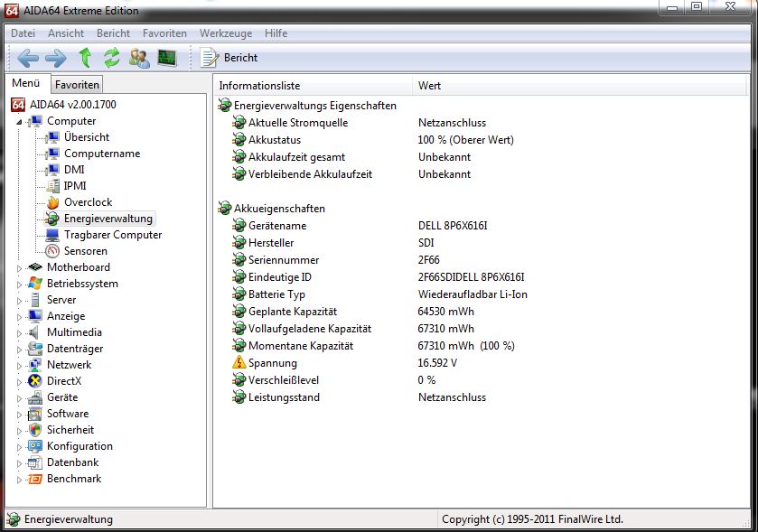Screen dimensions: 758x532
Task: Refresh using the green circular arrows icon
Action: point(112,58)
